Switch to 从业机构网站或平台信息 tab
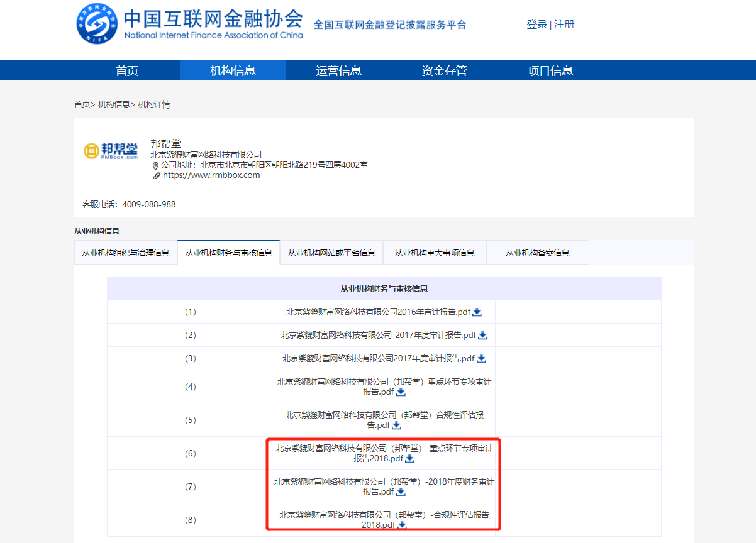Viewport: 756px width, 543px height. pyautogui.click(x=331, y=253)
